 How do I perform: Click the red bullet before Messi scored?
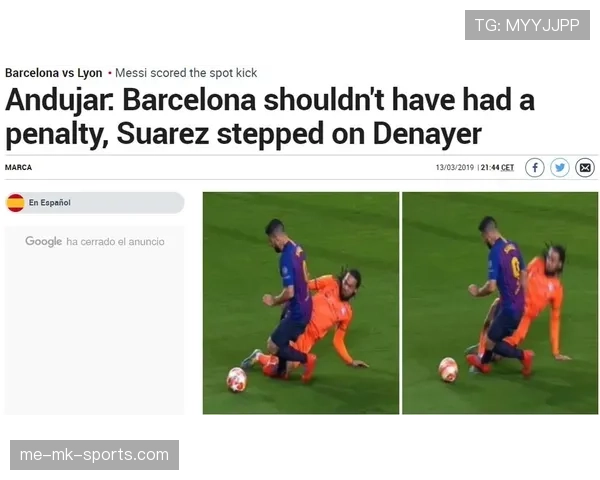pyautogui.click(x=109, y=73)
